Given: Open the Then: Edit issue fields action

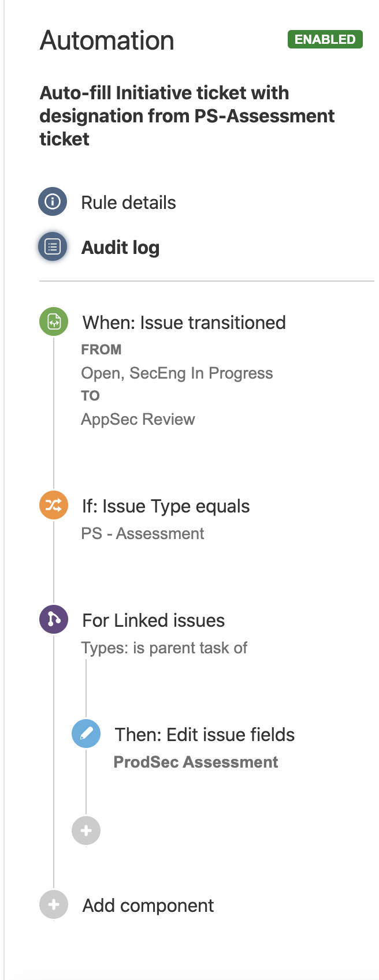Looking at the screenshot, I should pos(205,735).
